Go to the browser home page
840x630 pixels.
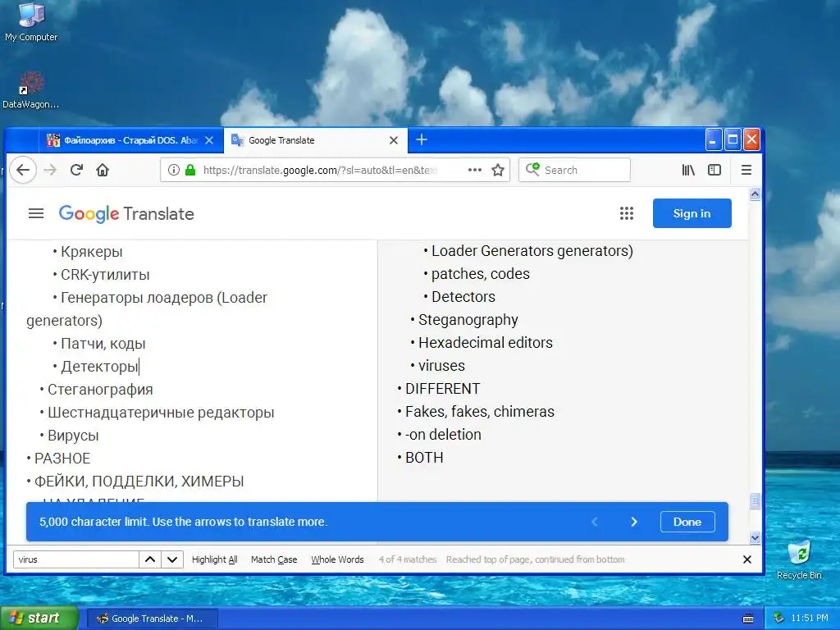103,170
